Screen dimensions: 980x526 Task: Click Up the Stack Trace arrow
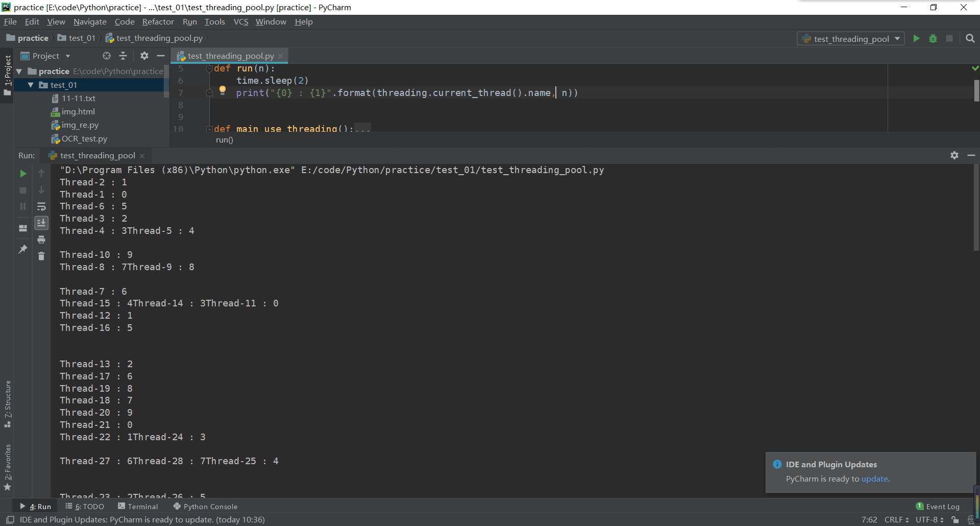(41, 174)
